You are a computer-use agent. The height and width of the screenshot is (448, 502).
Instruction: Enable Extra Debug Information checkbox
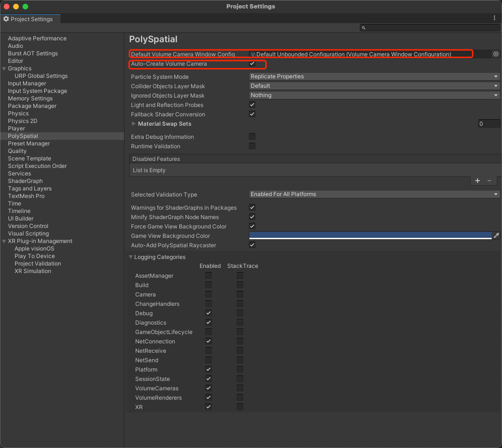click(x=252, y=137)
